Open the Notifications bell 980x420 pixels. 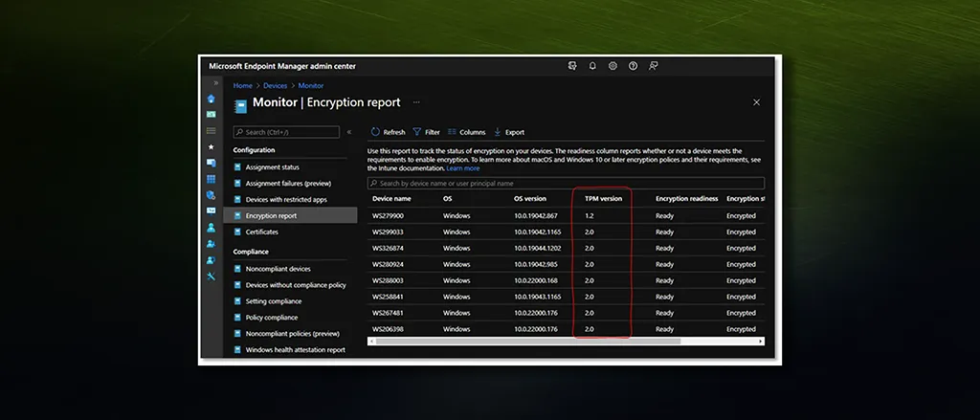coord(592,66)
